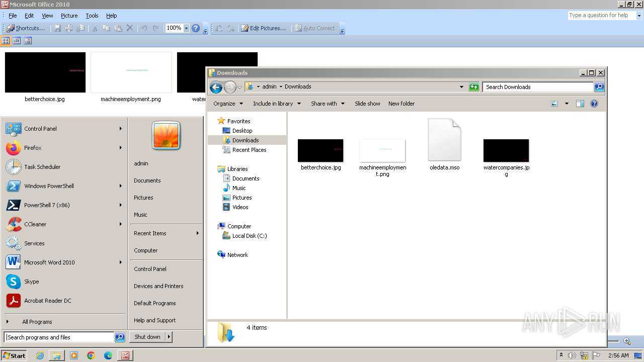Open the shut down options arrow
644x362 pixels.
pyautogui.click(x=169, y=337)
